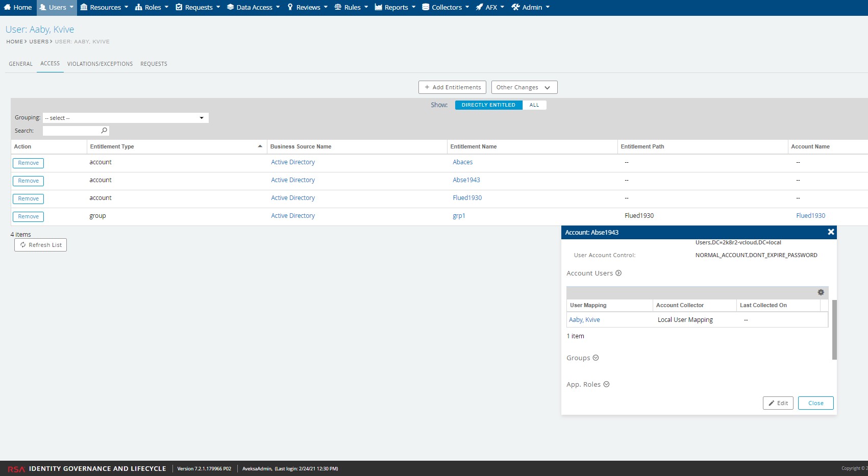
Task: Click the Add Entitlements button
Action: click(452, 87)
